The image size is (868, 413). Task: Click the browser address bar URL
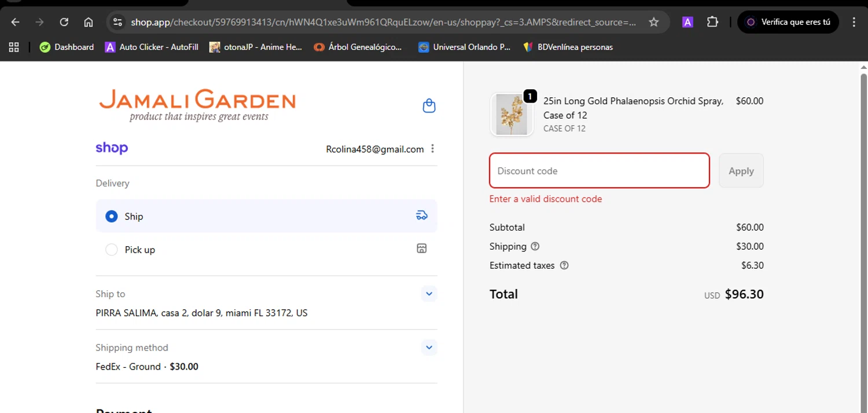383,22
